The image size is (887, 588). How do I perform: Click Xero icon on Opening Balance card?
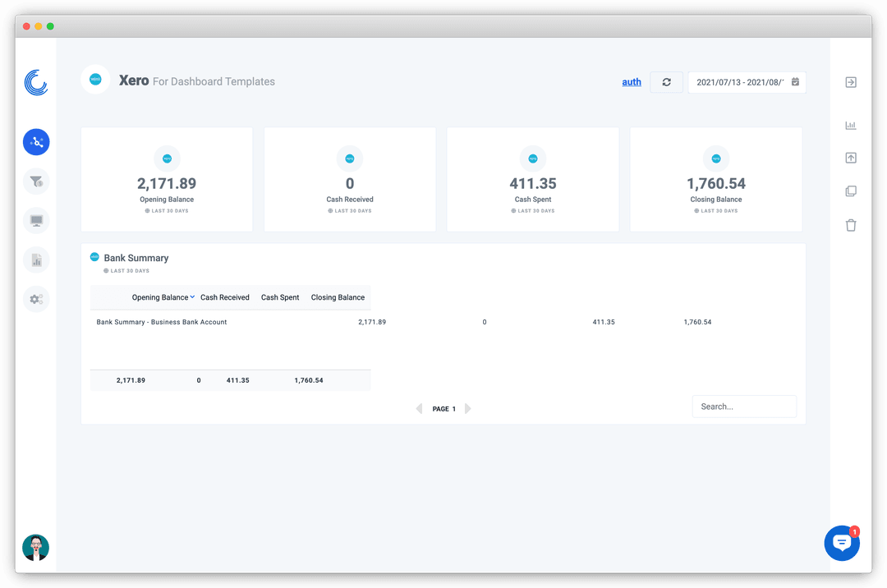(x=167, y=158)
